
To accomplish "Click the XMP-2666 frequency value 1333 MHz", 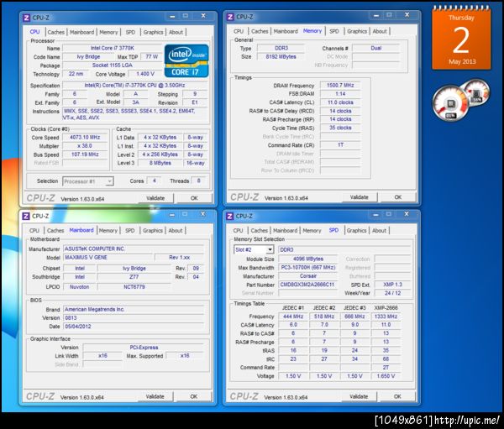I will click(386, 317).
